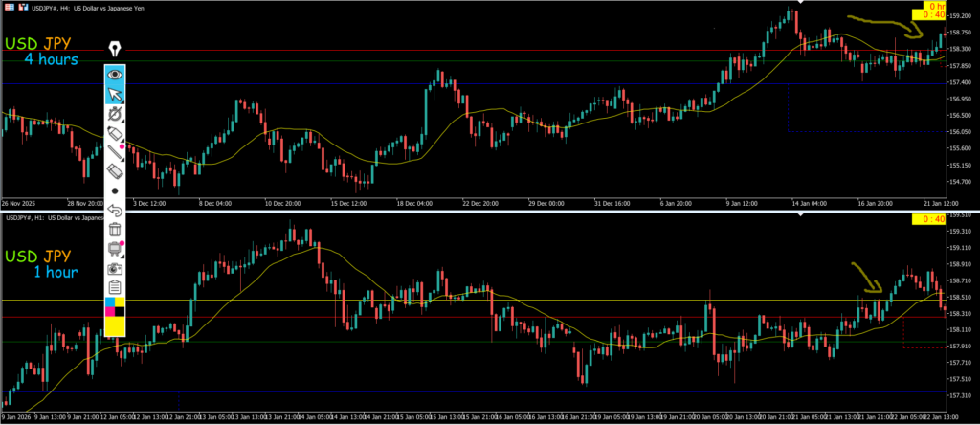Click the pen nib icon above the toolbar
Screen dimensions: 980x425
click(x=115, y=49)
